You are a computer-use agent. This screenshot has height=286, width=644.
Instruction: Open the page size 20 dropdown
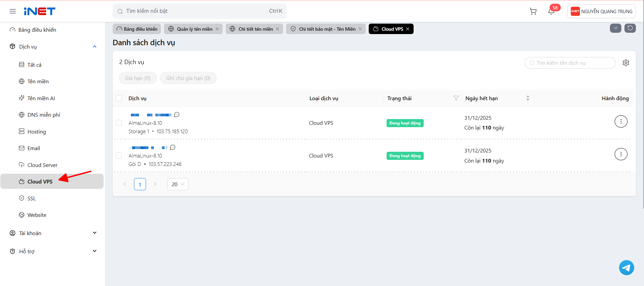(178, 184)
